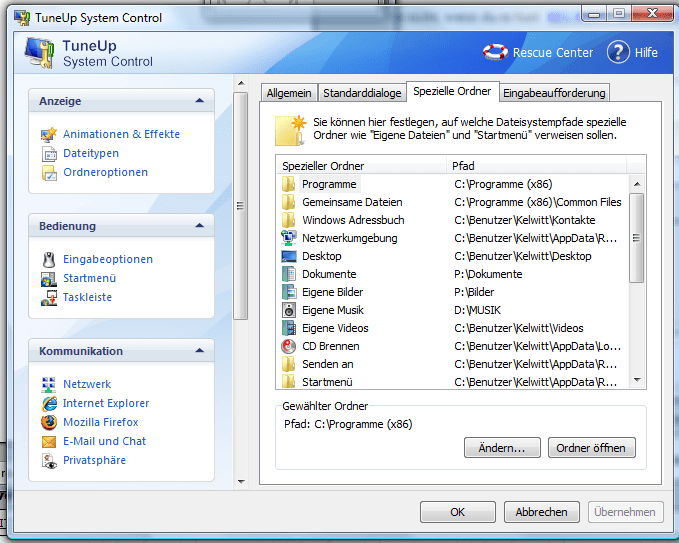Viewport: 679px width, 543px height.
Task: Click the Eingabeoptionen mouse icon
Action: [49, 259]
